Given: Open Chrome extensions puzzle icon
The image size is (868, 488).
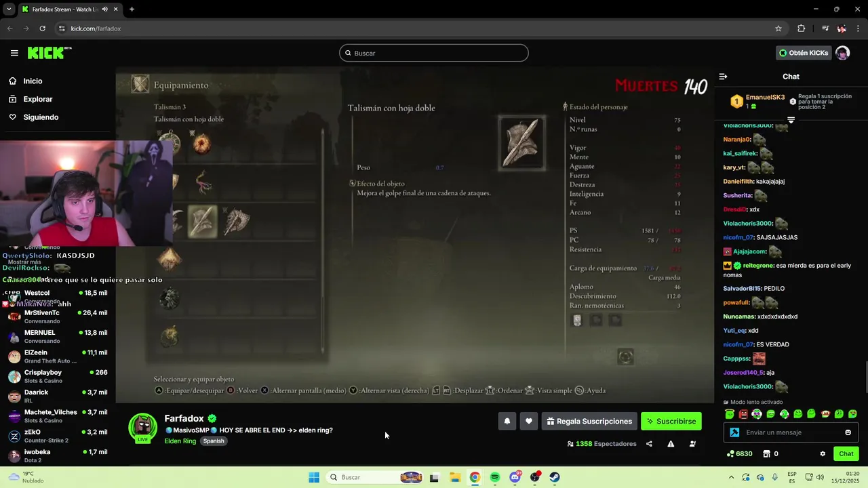Looking at the screenshot, I should [x=802, y=28].
